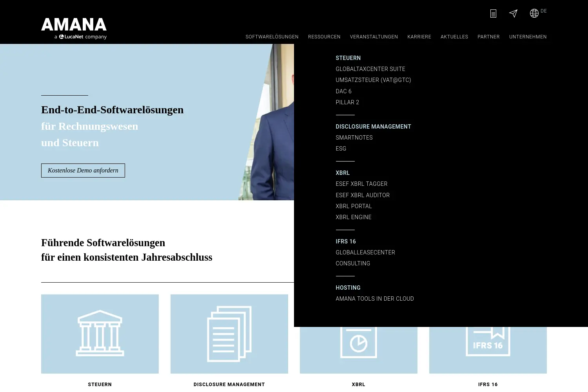Open ESEF XBRL Auditor link
588x392 pixels.
[x=363, y=195]
